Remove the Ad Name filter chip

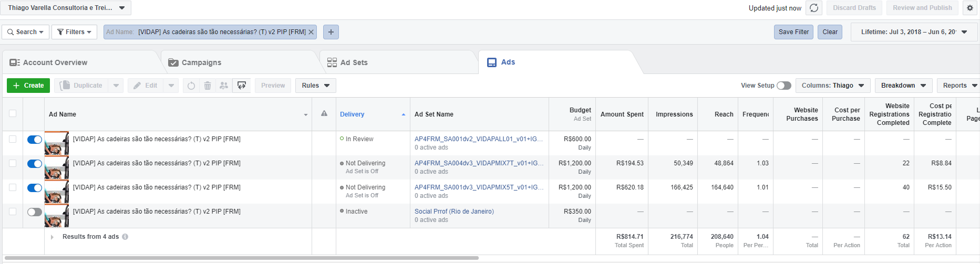(x=311, y=32)
